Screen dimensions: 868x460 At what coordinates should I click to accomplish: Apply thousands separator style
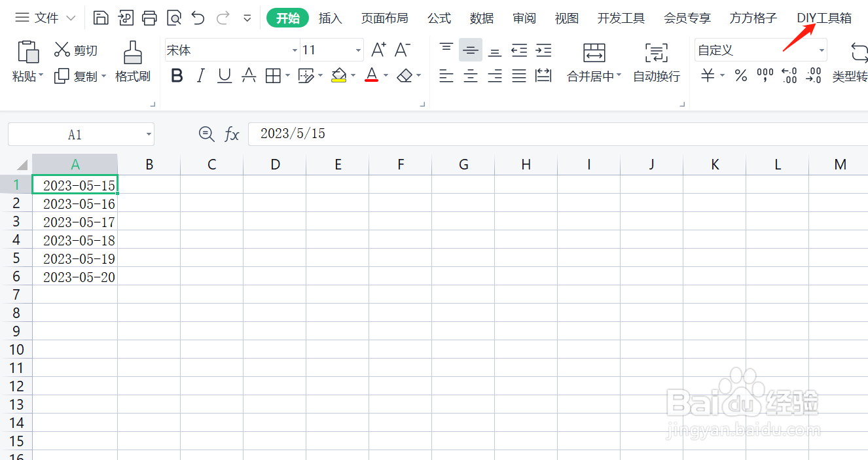pos(765,76)
